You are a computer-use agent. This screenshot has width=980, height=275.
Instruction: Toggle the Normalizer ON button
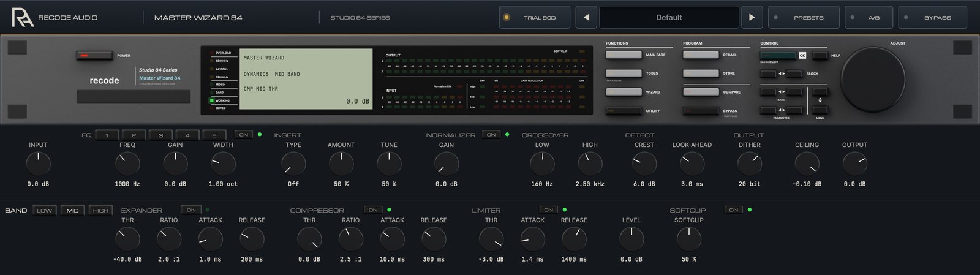point(491,135)
